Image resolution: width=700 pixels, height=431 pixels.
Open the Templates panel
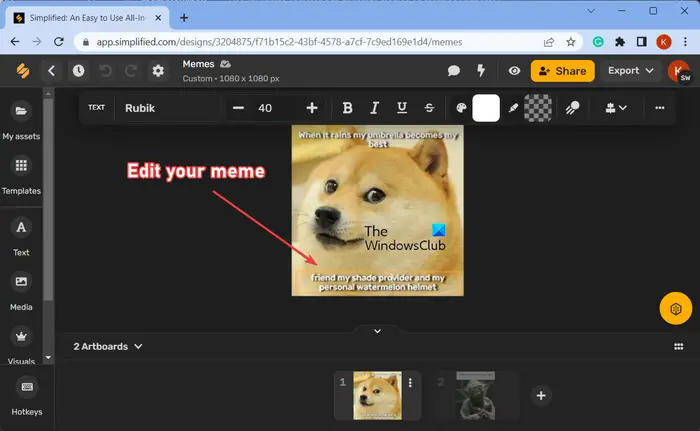pos(21,176)
